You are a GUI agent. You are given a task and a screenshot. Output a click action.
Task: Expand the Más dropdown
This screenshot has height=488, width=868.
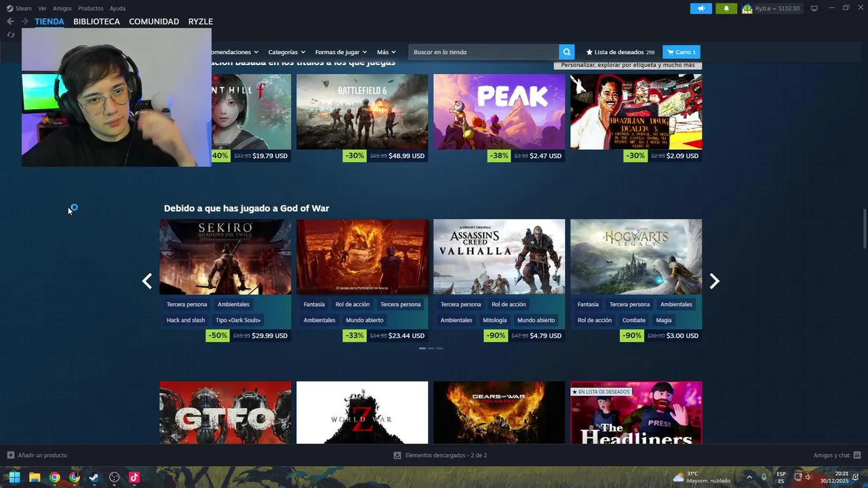(386, 52)
